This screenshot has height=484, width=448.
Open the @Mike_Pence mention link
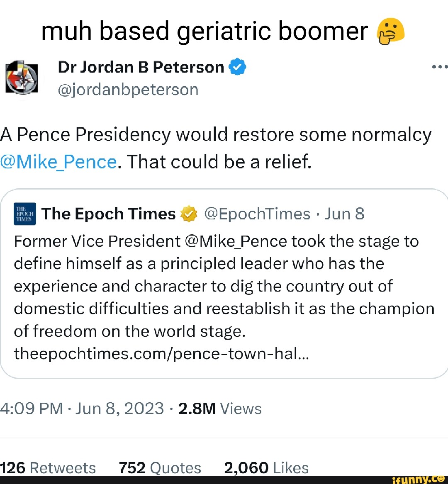point(58,162)
